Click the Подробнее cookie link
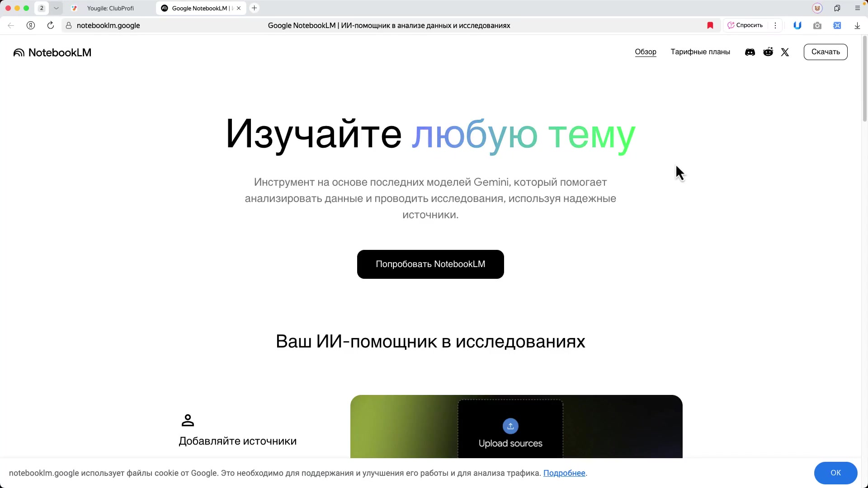 [x=564, y=473]
